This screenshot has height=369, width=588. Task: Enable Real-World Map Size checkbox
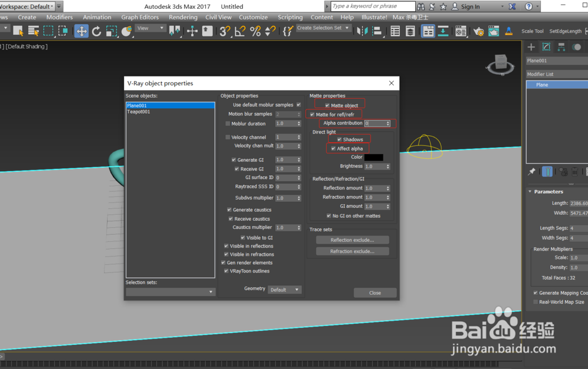536,302
